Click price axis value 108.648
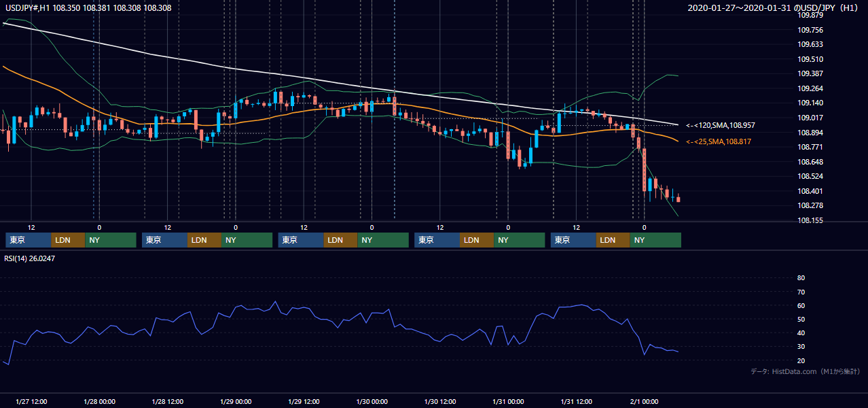The width and height of the screenshot is (868, 408). (x=810, y=162)
